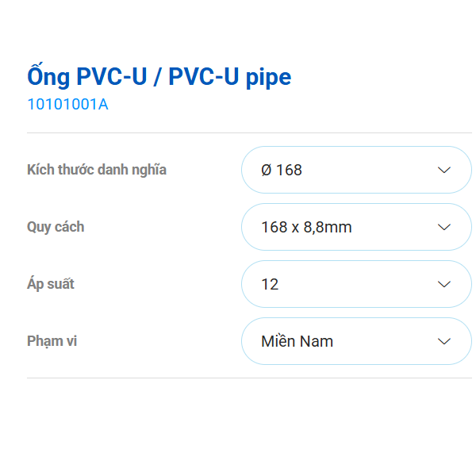This screenshot has width=476, height=476.
Task: Click the Ống PVC-U / PVC-U pipe heading
Action: coord(159,76)
